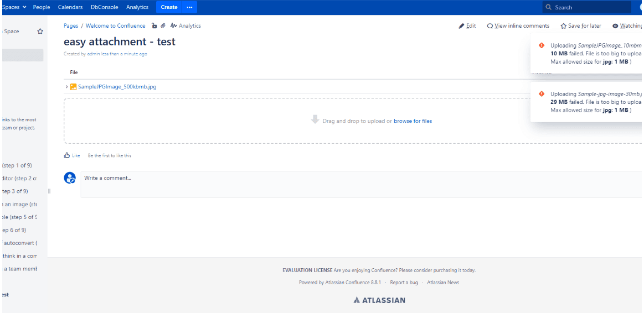The width and height of the screenshot is (644, 313).
Task: Click the image file type icon for SampleJPGImage_500kbmb.jpg
Action: (73, 87)
